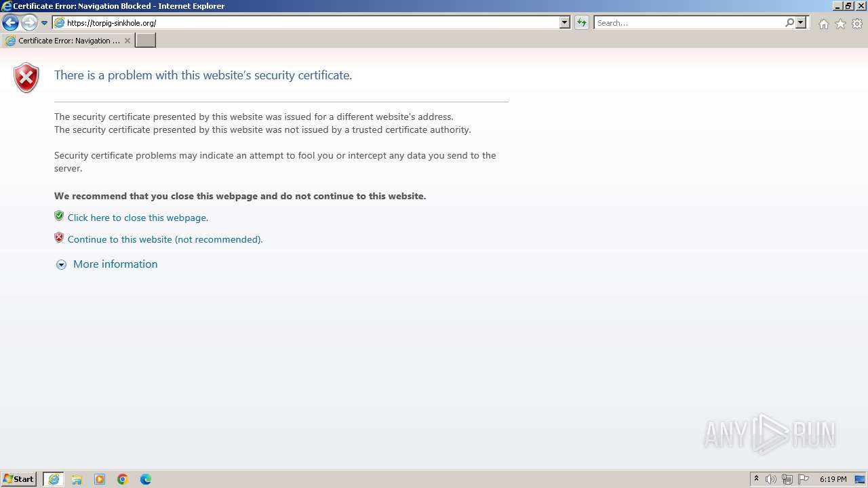
Task: Open a new blank tab
Action: [146, 41]
